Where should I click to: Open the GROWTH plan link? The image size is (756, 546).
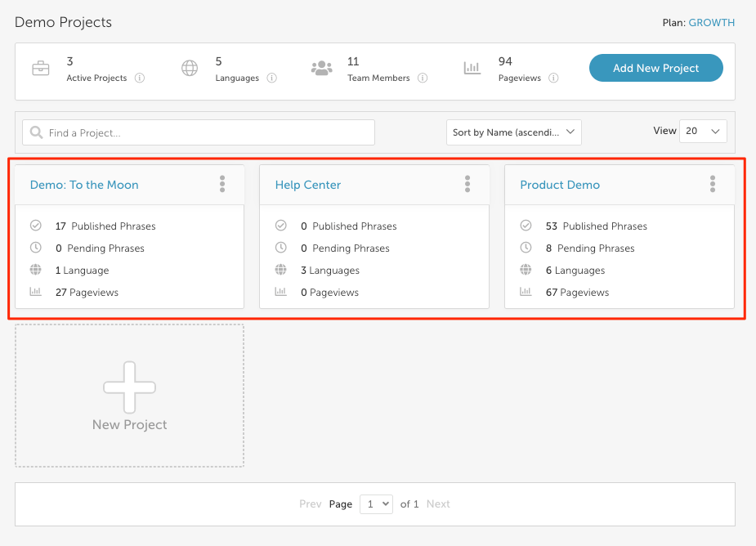712,23
